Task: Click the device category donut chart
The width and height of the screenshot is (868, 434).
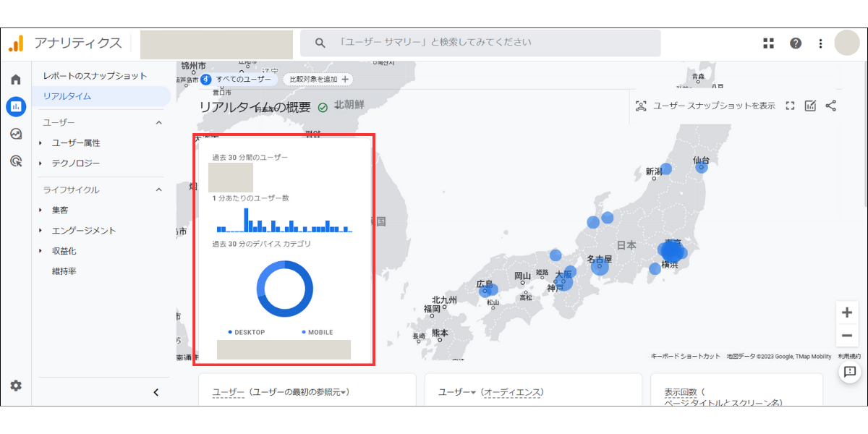Action: (x=284, y=289)
